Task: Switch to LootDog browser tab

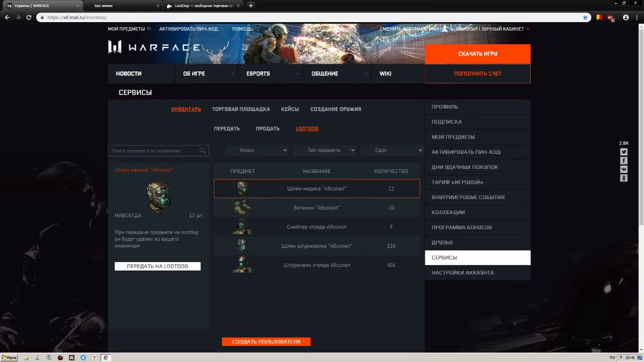Action: 204,6
